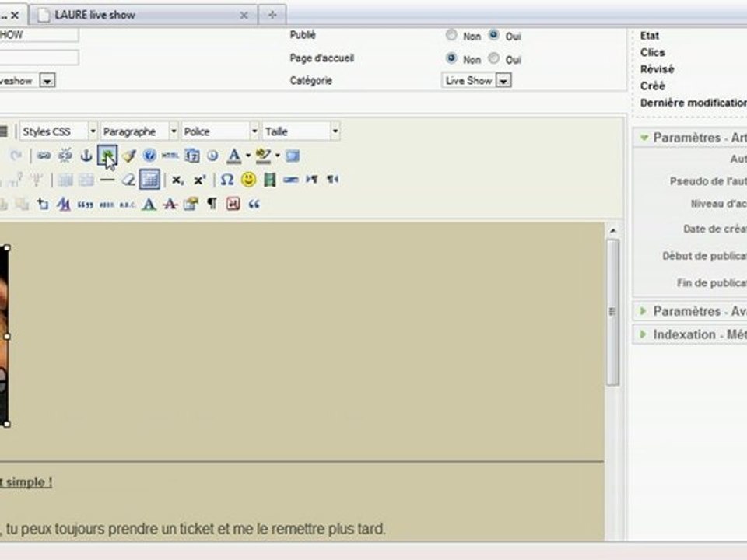The height and width of the screenshot is (560, 747).
Task: Open a new browser tab
Action: pyautogui.click(x=272, y=15)
